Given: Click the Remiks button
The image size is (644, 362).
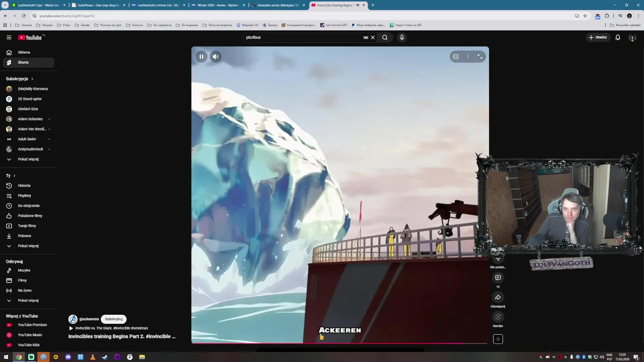Looking at the screenshot, I should pos(498,317).
